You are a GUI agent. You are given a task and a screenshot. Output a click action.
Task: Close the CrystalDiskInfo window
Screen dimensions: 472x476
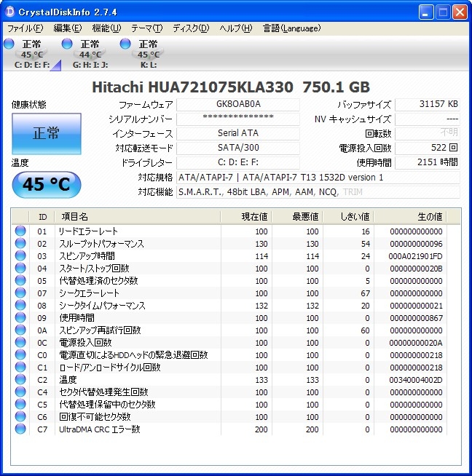pyautogui.click(x=460, y=12)
